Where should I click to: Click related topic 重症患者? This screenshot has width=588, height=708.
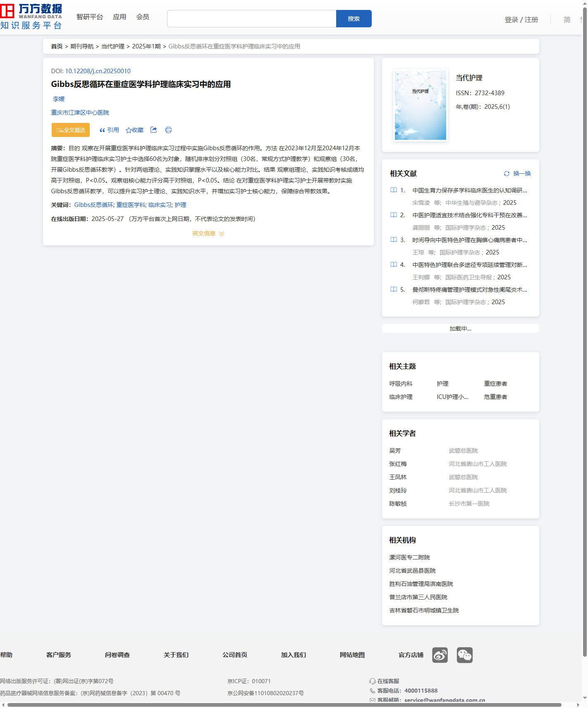pos(495,384)
